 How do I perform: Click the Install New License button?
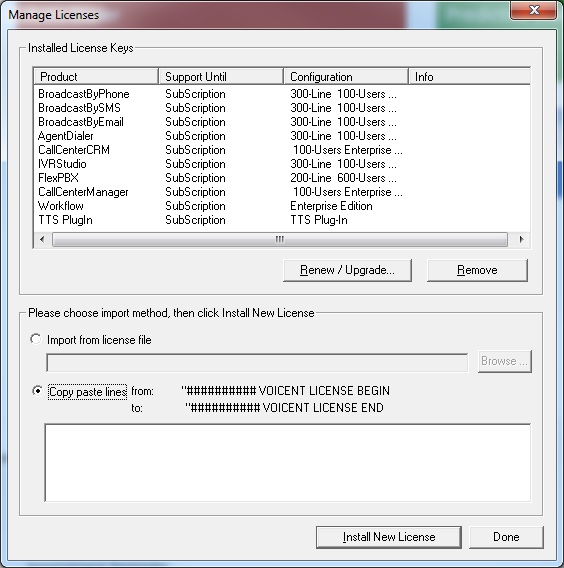click(389, 537)
